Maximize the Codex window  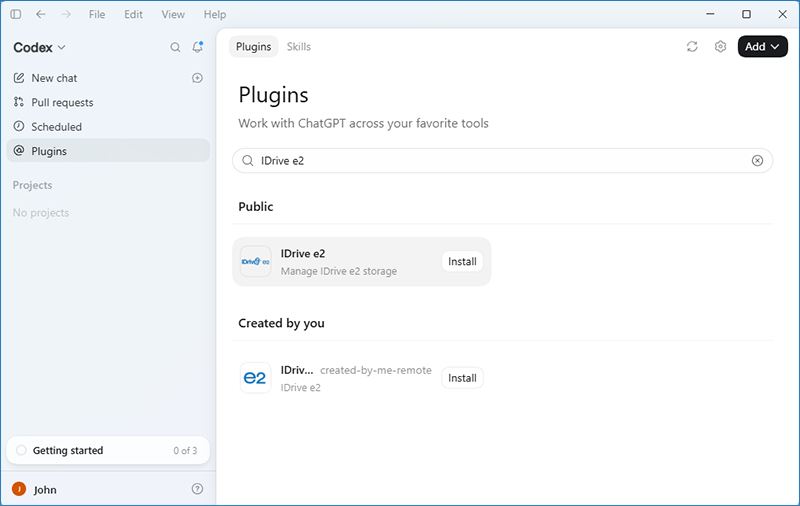click(746, 14)
